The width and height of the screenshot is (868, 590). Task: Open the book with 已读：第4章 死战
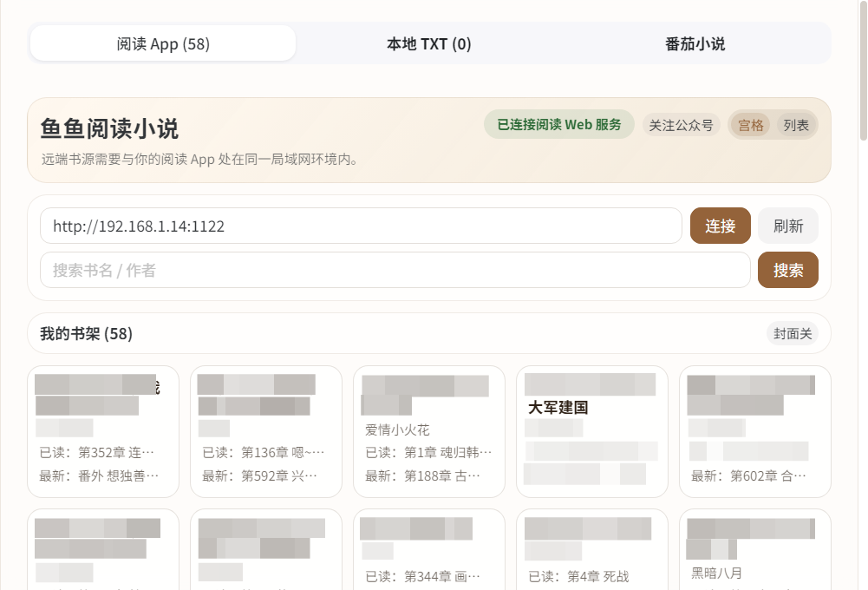pyautogui.click(x=592, y=549)
